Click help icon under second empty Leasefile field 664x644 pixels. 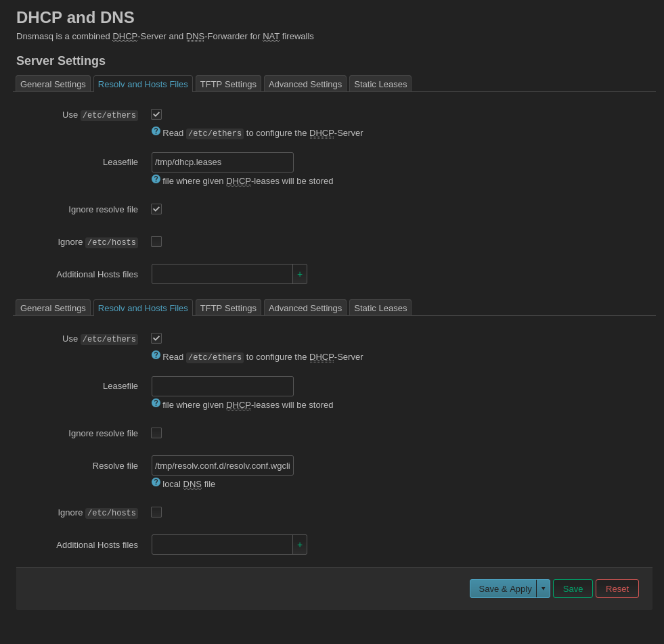click(156, 403)
